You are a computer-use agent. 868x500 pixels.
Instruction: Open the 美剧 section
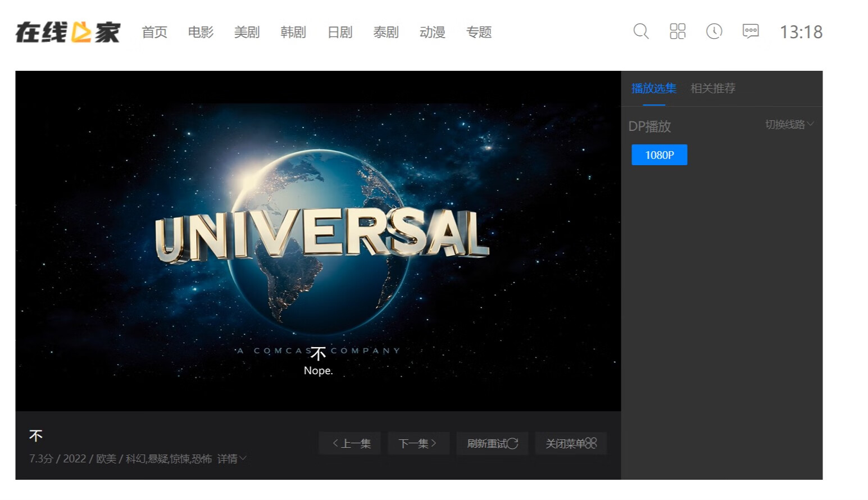click(x=247, y=33)
